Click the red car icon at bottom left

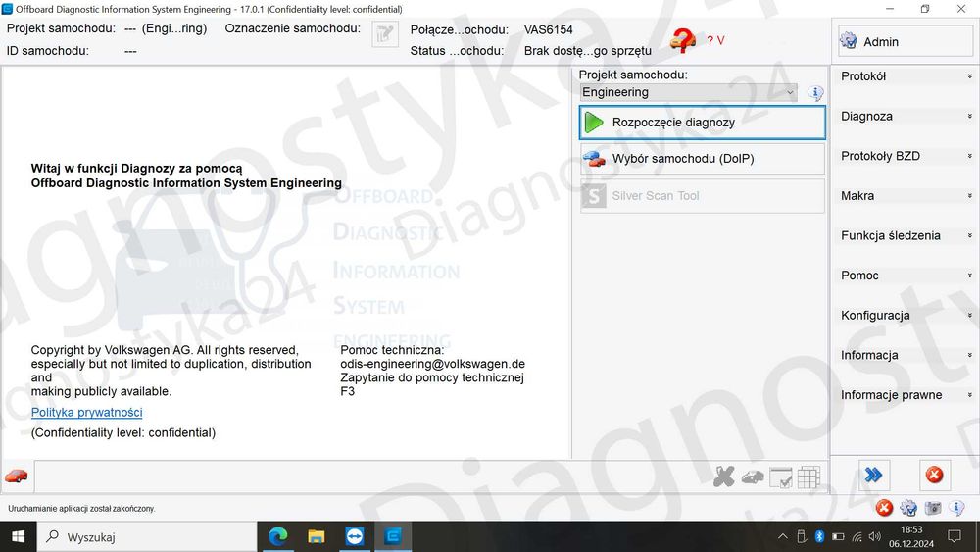[17, 477]
